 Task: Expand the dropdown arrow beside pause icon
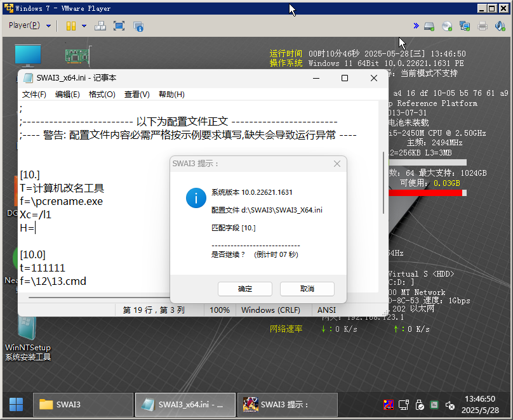[84, 26]
